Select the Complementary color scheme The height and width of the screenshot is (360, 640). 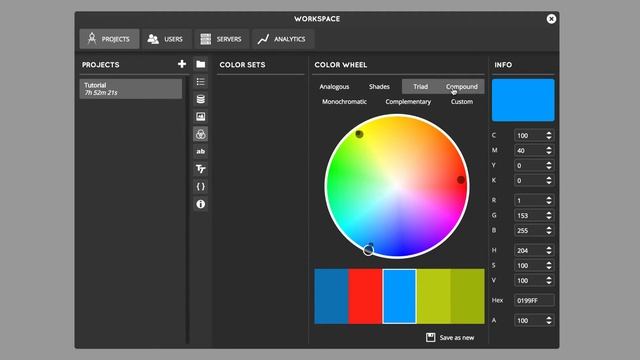[408, 102]
